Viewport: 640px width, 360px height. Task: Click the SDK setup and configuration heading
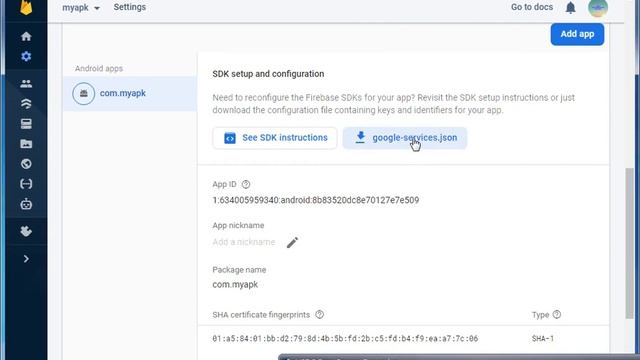coord(268,74)
